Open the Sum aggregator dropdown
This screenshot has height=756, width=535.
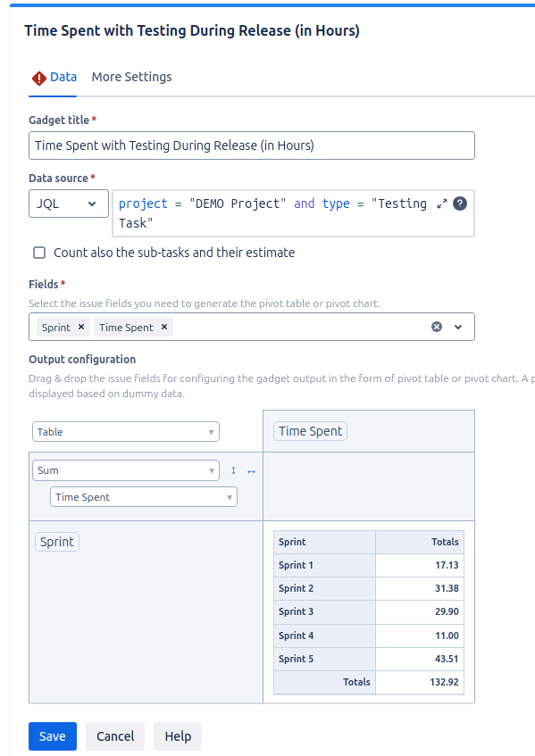pyautogui.click(x=126, y=470)
